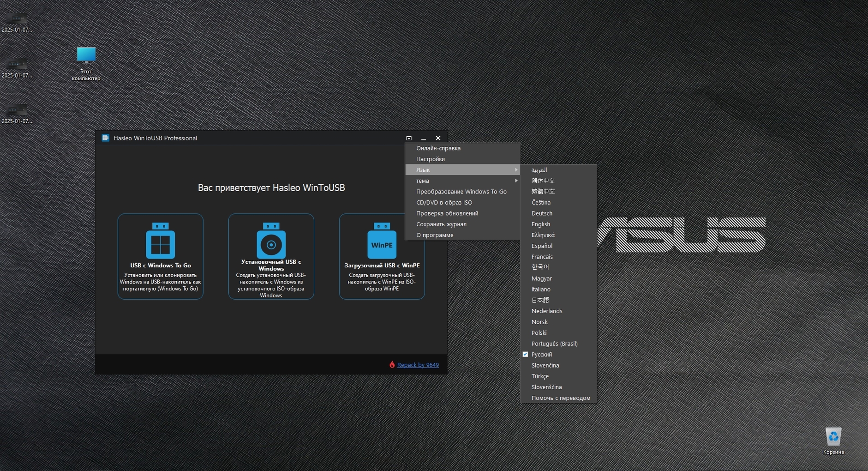The image size is (868, 471).
Task: Select 한국어 language option
Action: point(558,267)
